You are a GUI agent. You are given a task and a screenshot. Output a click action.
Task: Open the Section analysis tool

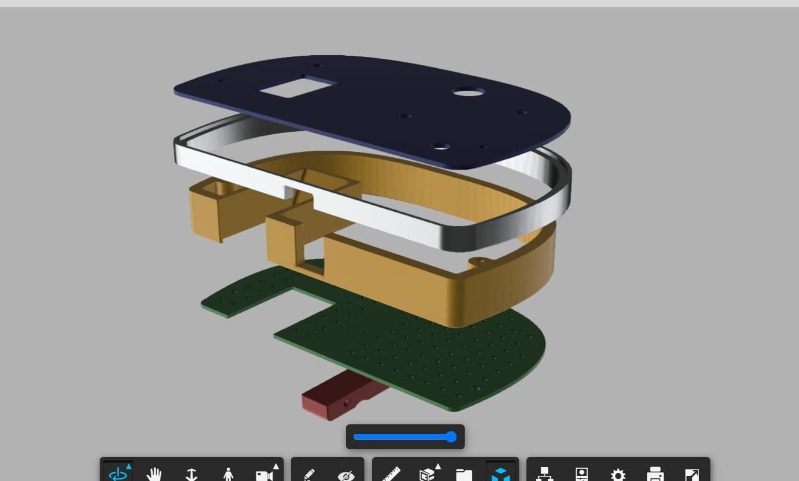pyautogui.click(x=428, y=474)
